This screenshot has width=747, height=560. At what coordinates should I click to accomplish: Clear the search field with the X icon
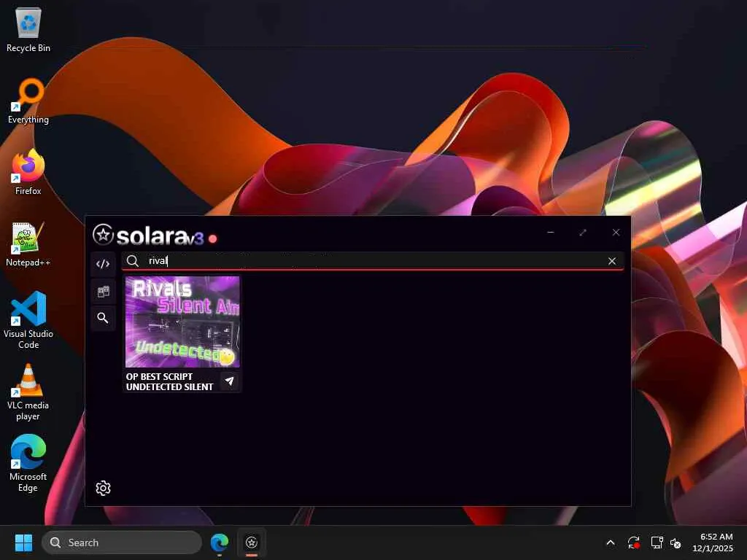(612, 261)
